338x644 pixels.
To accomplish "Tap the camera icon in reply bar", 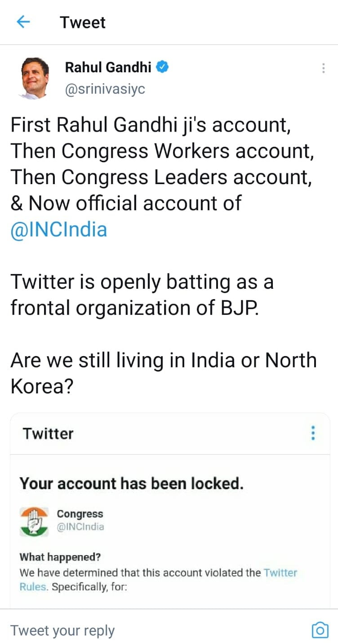I will click(x=320, y=630).
